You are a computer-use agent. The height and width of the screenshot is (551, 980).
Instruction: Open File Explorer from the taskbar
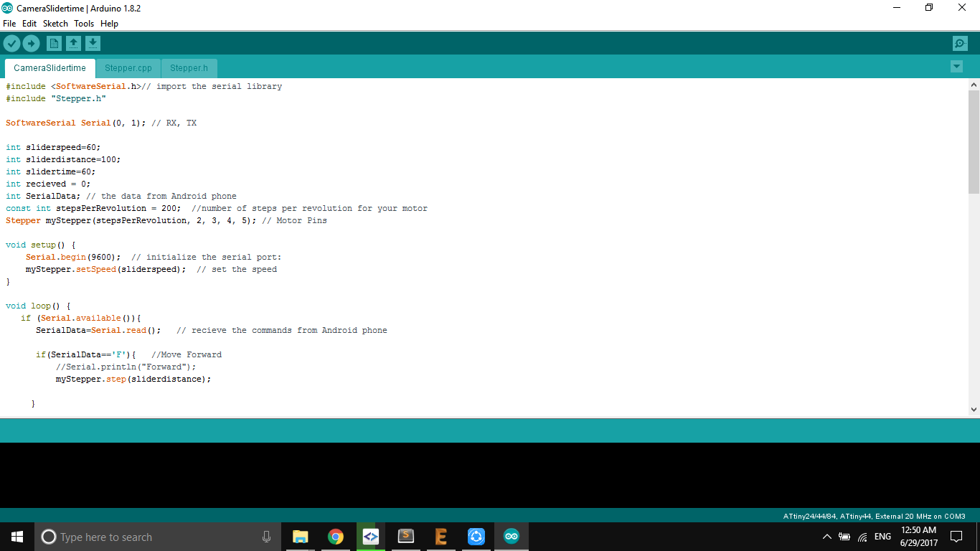[x=300, y=537]
